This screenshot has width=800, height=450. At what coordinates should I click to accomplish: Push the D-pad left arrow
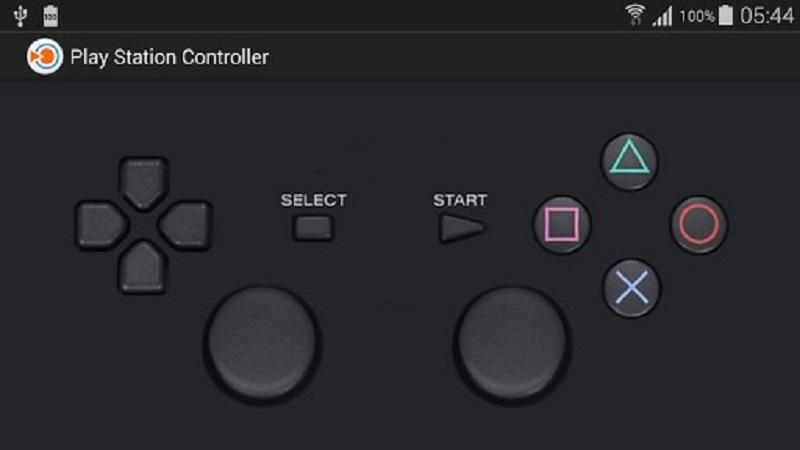pos(101,225)
